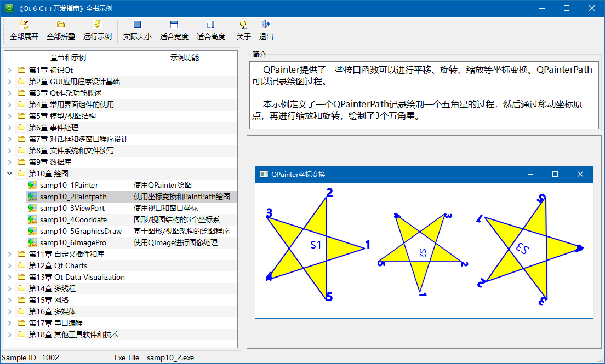Select the samp10_5GraphicsDraw example row
Viewport: 605px width, 364px height.
tap(132, 232)
